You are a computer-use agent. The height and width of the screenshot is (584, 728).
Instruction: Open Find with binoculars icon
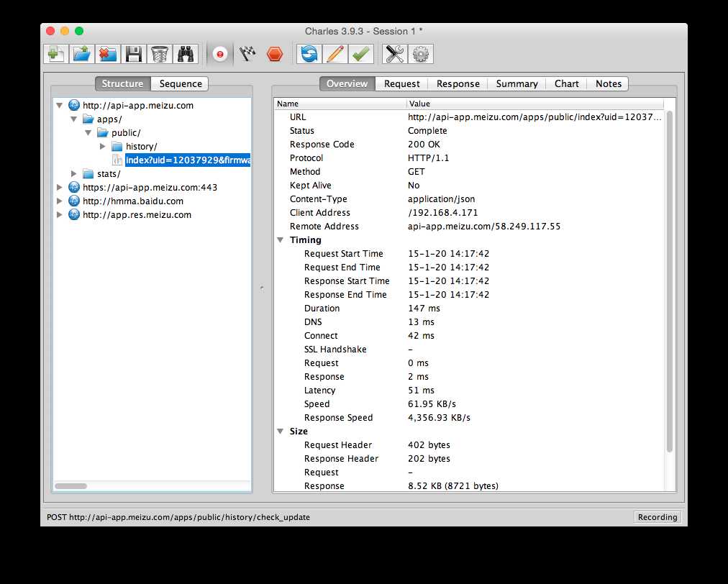click(186, 54)
